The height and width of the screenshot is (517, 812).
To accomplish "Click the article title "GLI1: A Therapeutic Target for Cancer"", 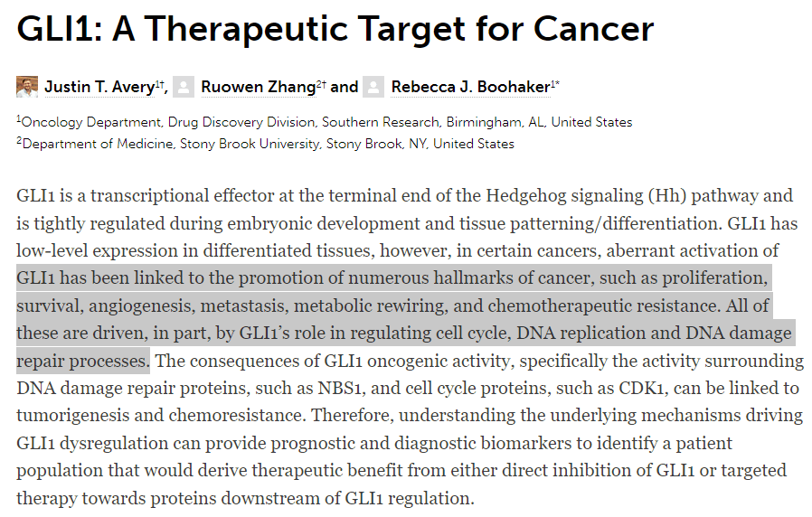I will coord(335,29).
